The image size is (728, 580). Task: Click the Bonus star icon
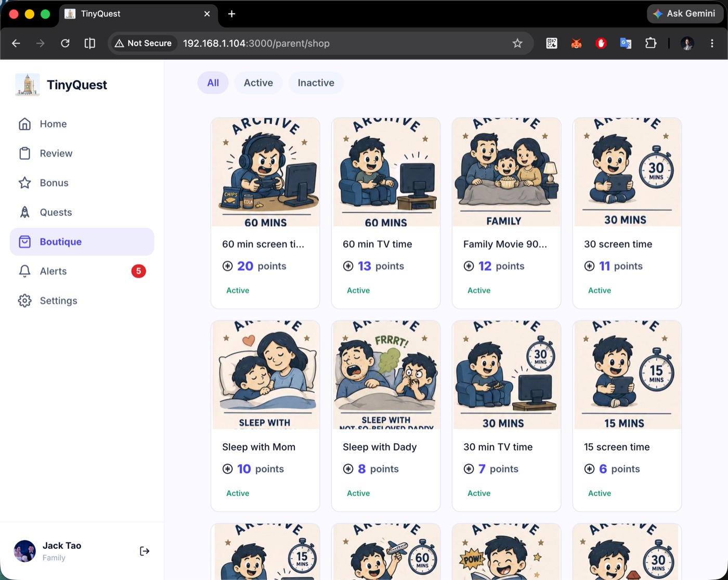click(24, 183)
